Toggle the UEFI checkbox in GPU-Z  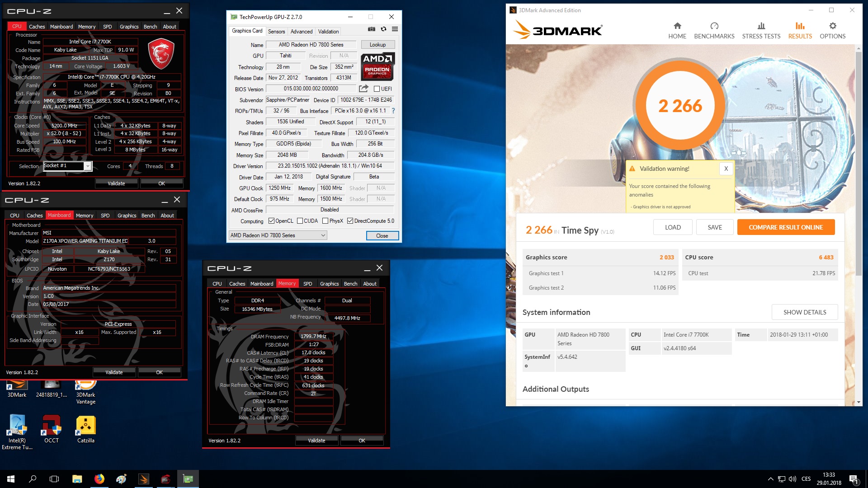click(x=377, y=89)
